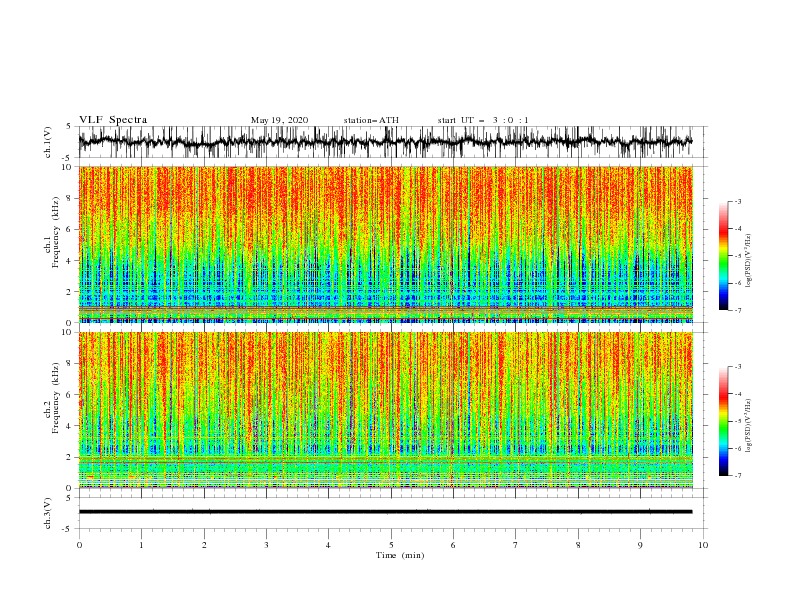The image size is (792, 612).
Task: Click the ch.1 Frequency (kHz) axis title
Action: (x=53, y=232)
